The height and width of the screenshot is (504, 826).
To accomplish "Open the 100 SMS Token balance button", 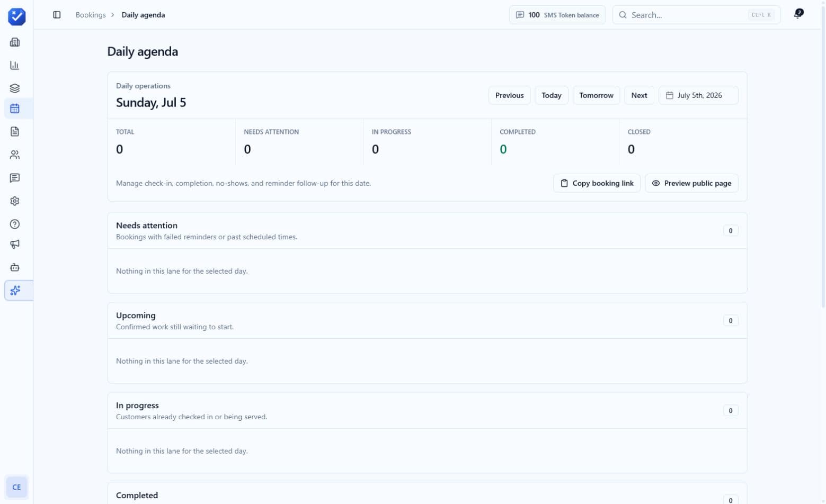I will (x=557, y=15).
